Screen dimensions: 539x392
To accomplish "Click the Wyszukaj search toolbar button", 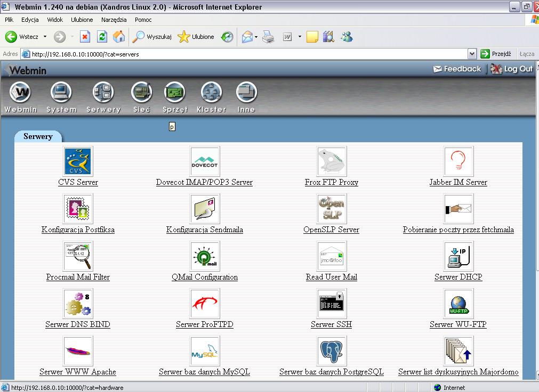I will [152, 36].
